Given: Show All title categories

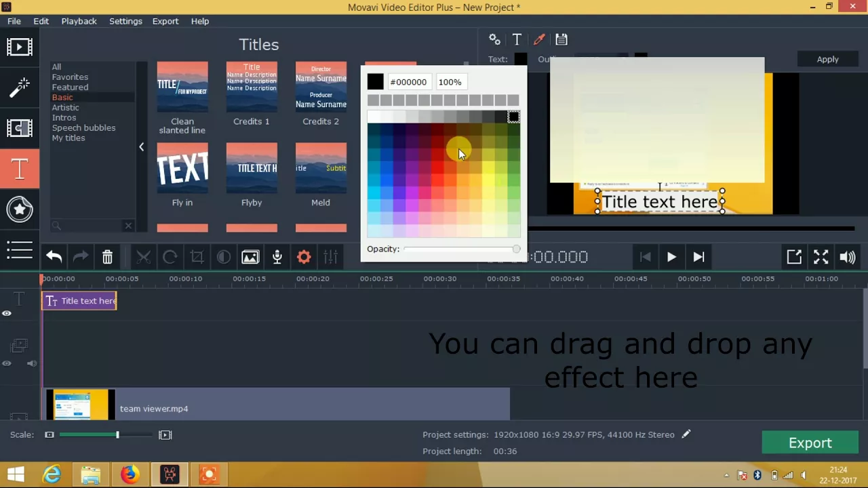Looking at the screenshot, I should pyautogui.click(x=56, y=66).
